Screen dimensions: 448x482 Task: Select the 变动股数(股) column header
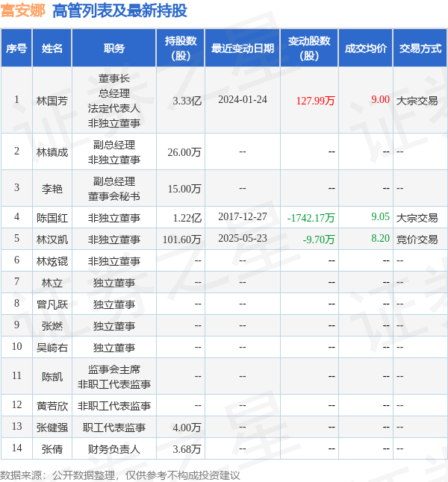[309, 48]
